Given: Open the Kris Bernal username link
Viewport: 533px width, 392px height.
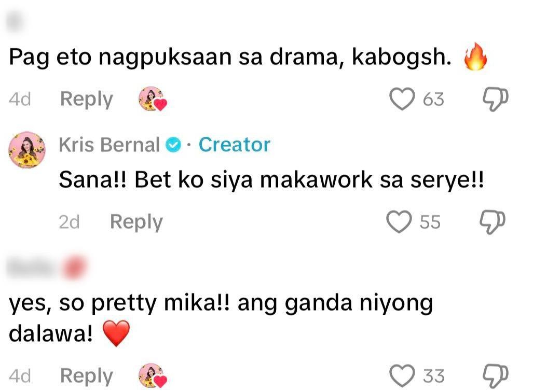Looking at the screenshot, I should click(x=109, y=145).
